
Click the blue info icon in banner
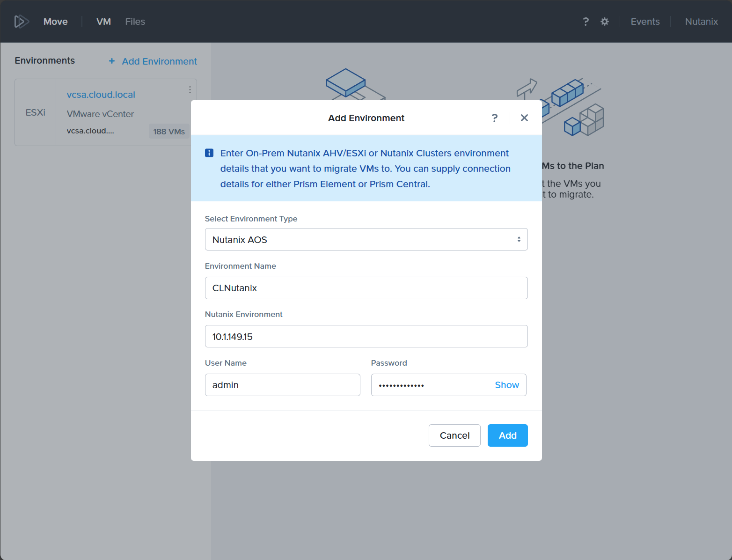[209, 153]
